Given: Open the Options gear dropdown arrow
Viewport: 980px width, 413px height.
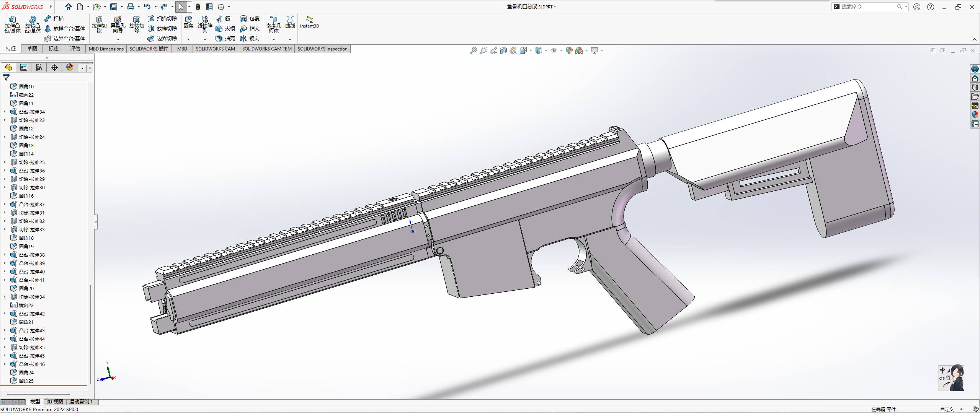Looking at the screenshot, I should (229, 7).
